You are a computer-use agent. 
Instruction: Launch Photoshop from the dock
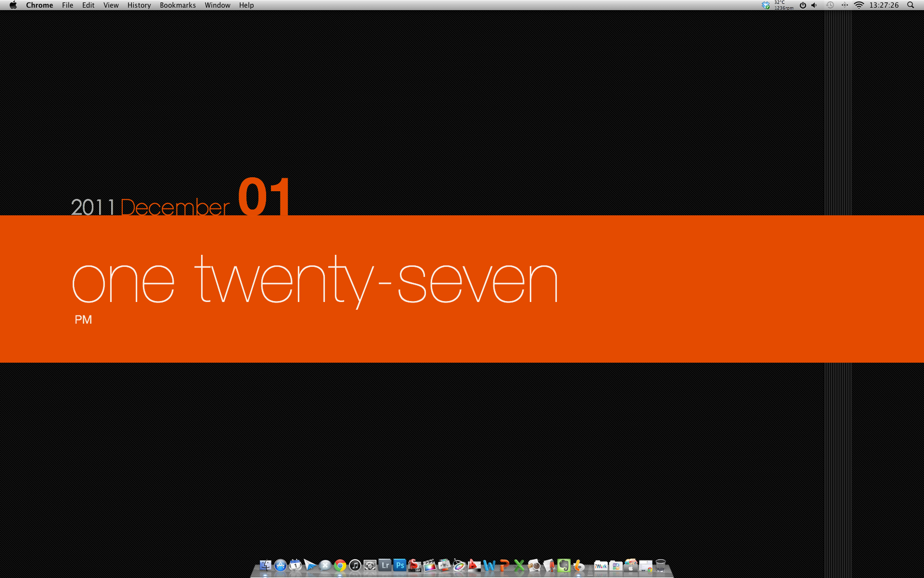400,565
